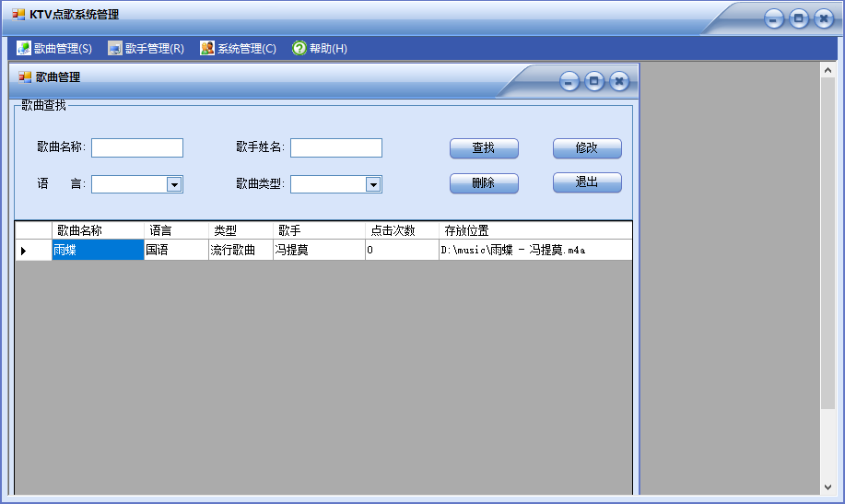Click the 歌手管理 menu icon

pyautogui.click(x=115, y=49)
